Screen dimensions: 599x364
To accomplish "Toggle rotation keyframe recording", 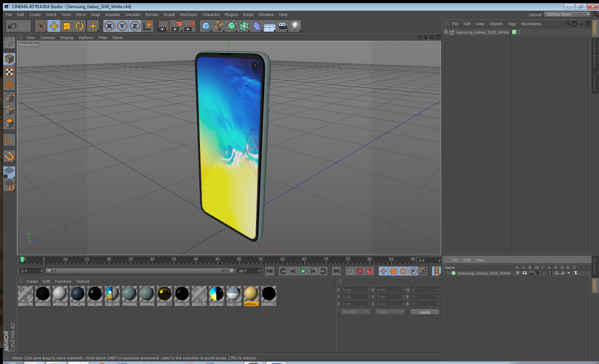I will tap(403, 271).
